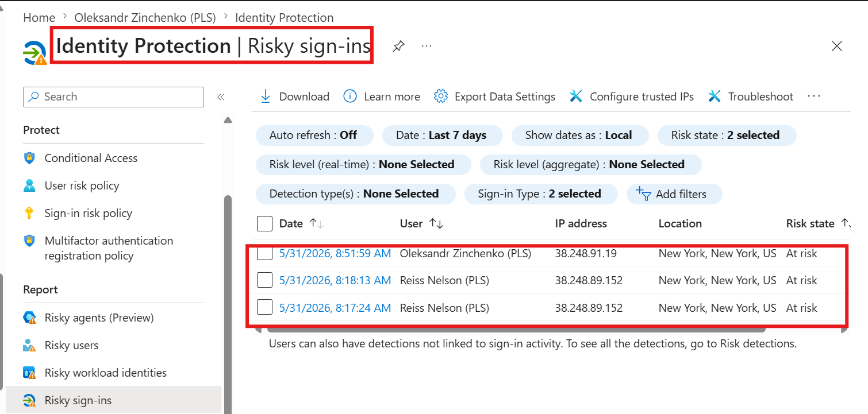Open sign-in dated 5/31/2026, 8:18:13 AM
This screenshot has height=414, width=868.
(x=335, y=280)
